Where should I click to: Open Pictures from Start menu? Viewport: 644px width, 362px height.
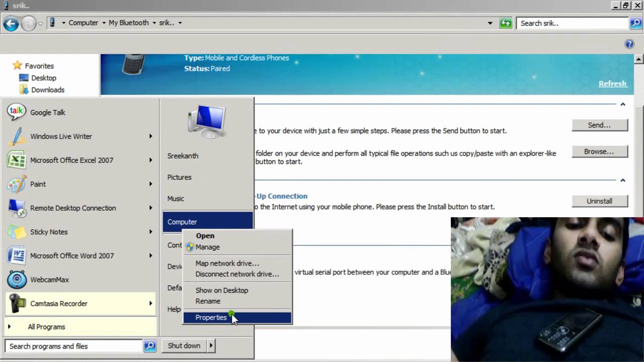pos(179,177)
